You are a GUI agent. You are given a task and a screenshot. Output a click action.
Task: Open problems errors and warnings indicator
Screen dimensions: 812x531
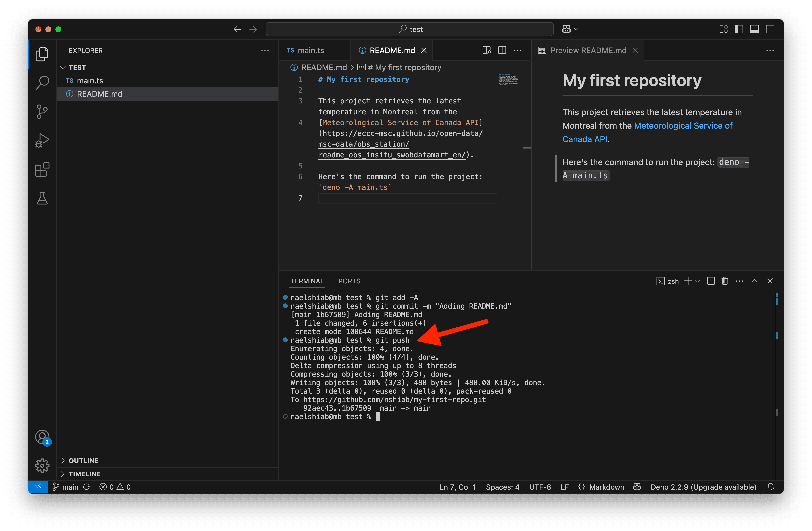coord(115,487)
